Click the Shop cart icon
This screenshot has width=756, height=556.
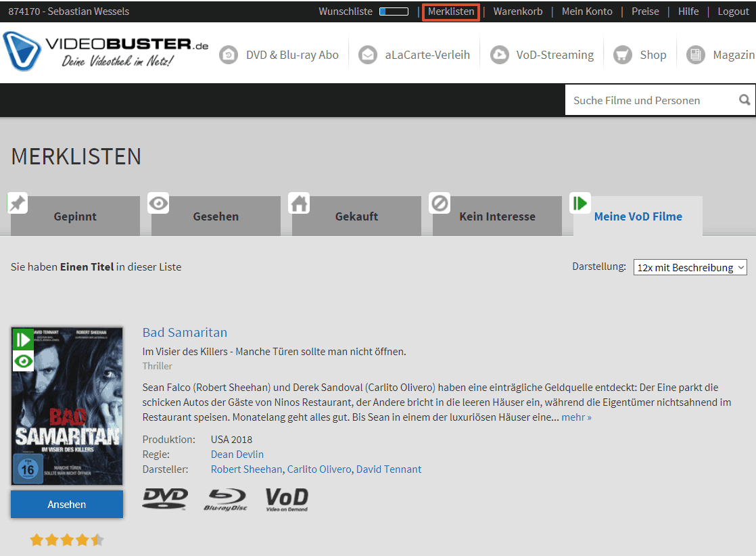(x=622, y=55)
